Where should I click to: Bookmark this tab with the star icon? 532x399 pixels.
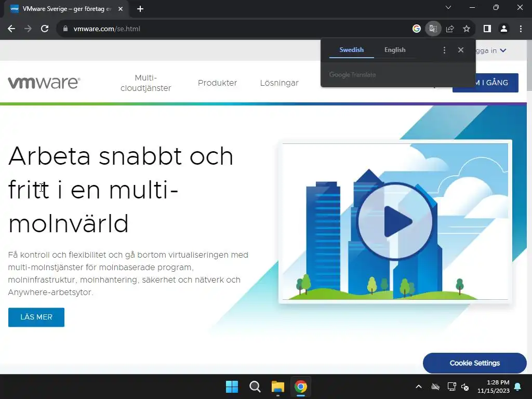click(467, 29)
